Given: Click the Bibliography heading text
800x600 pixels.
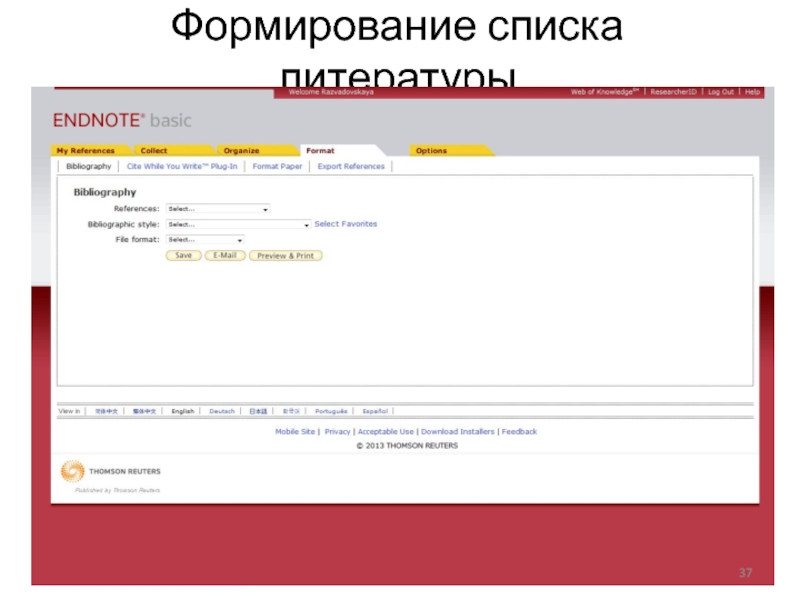Looking at the screenshot, I should (105, 192).
